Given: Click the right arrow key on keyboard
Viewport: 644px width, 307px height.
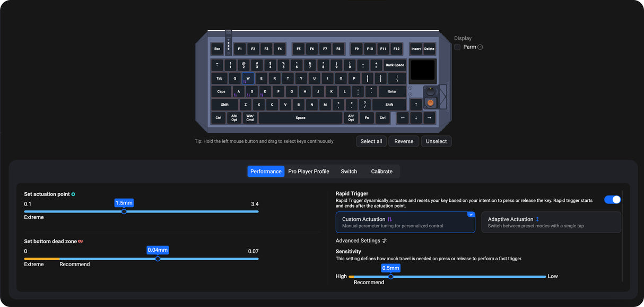Looking at the screenshot, I should pyautogui.click(x=429, y=117).
